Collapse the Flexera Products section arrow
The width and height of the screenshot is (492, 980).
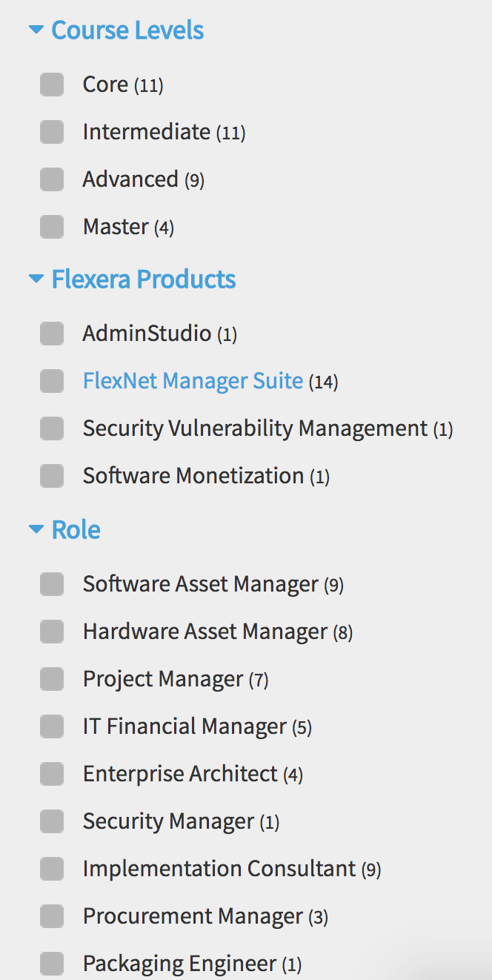pyautogui.click(x=36, y=279)
